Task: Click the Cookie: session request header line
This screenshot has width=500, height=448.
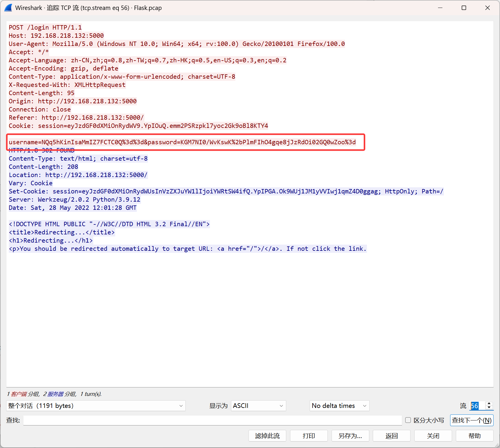Action: coord(139,126)
